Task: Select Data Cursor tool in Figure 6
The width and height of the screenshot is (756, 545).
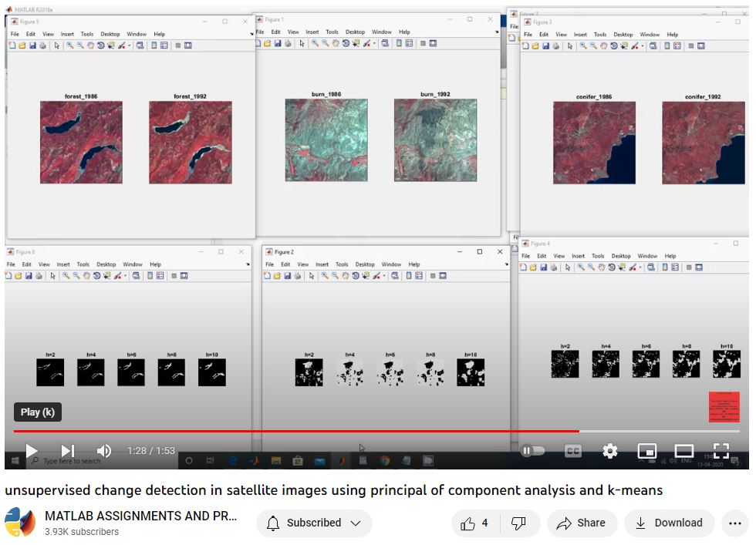Action: click(107, 276)
